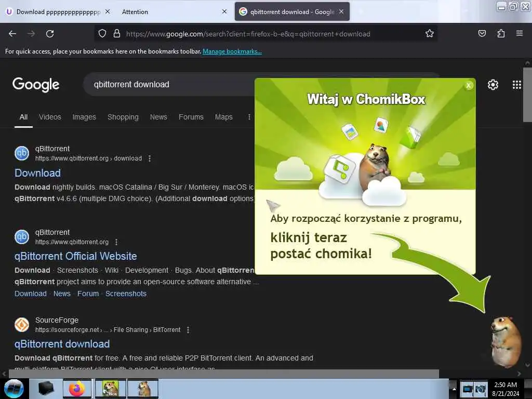
Task: Select the Shopping search filter
Action: 123,117
